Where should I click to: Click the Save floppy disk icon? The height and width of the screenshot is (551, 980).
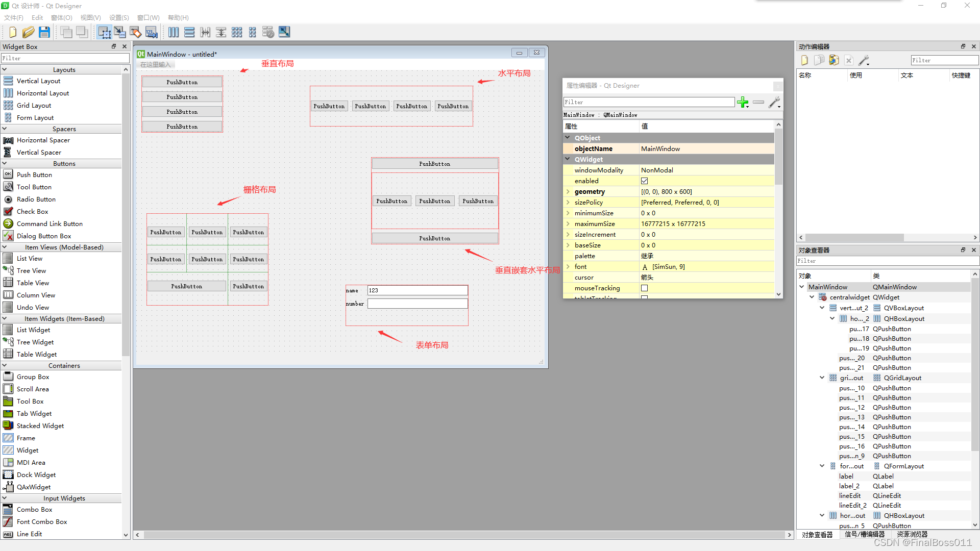click(44, 32)
